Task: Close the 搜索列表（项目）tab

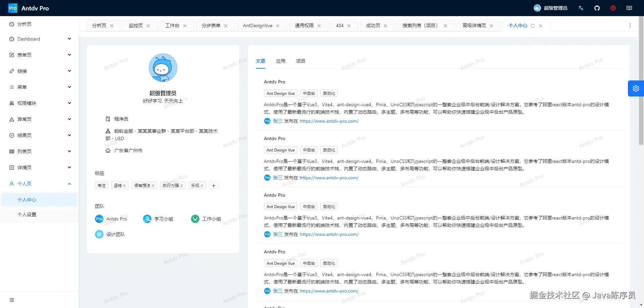Action: point(445,26)
